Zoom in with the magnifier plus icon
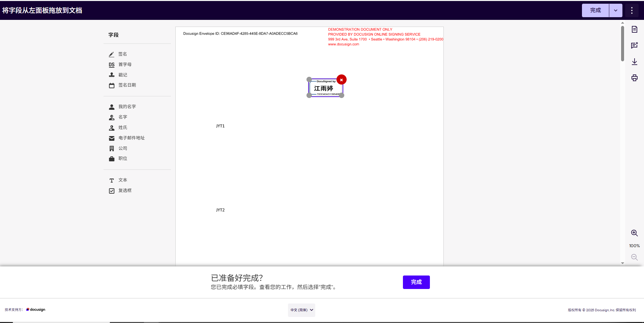Image resolution: width=644 pixels, height=323 pixels. 634,233
